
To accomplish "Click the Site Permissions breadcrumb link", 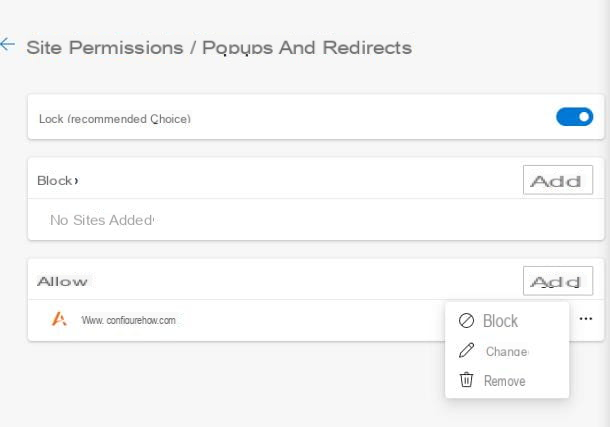I will point(105,48).
